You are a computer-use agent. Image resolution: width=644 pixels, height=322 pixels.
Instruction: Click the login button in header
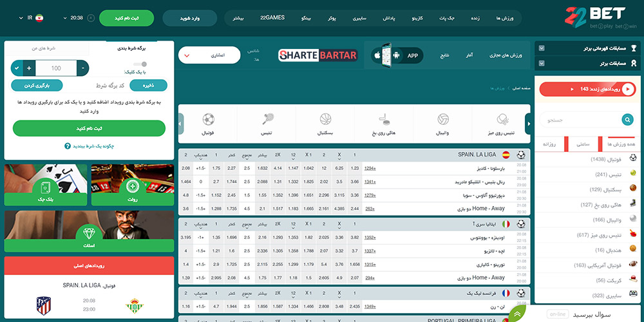190,18
